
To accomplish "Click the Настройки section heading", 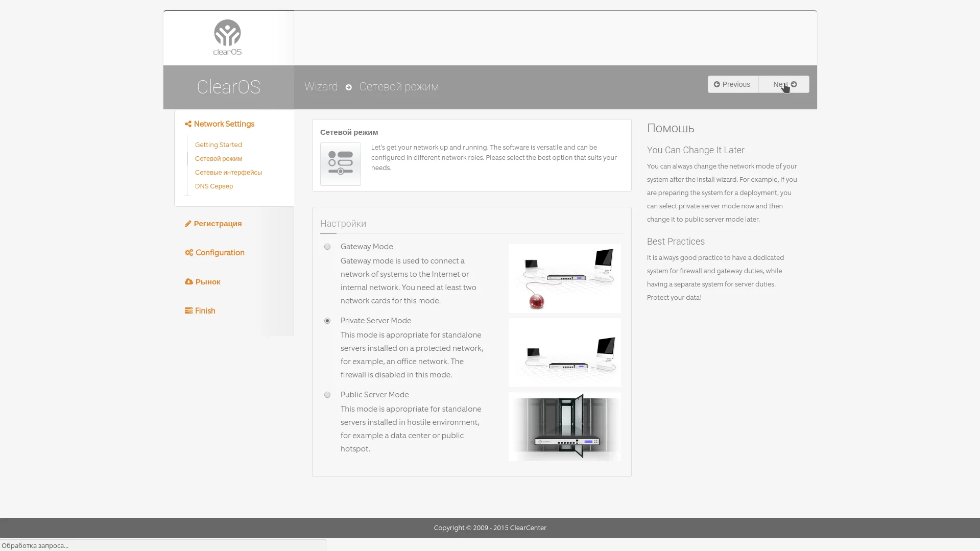I will (x=343, y=224).
